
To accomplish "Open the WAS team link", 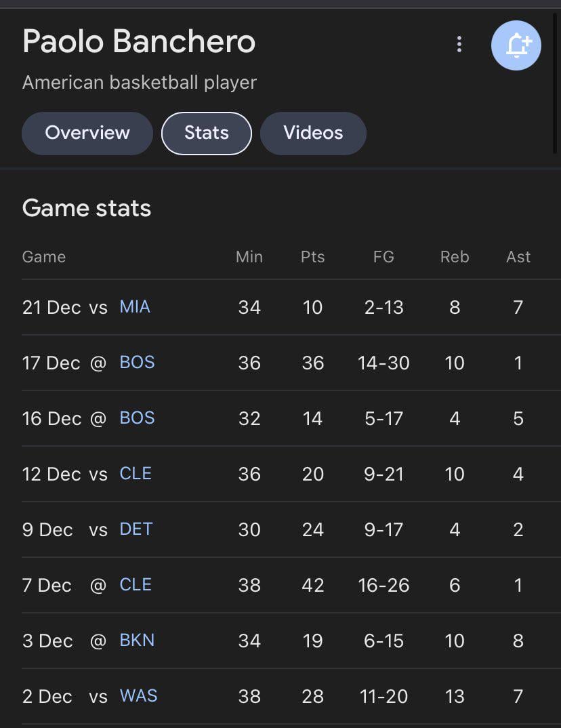I will point(138,696).
